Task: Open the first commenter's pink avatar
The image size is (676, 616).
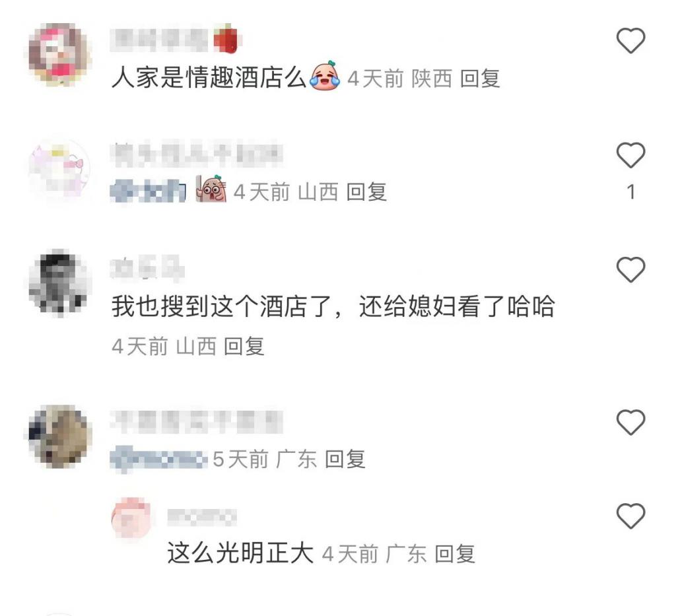Action: pos(60,55)
